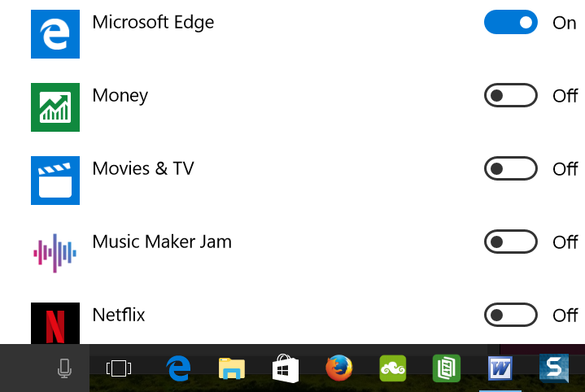Open Task View from the taskbar

point(119,368)
